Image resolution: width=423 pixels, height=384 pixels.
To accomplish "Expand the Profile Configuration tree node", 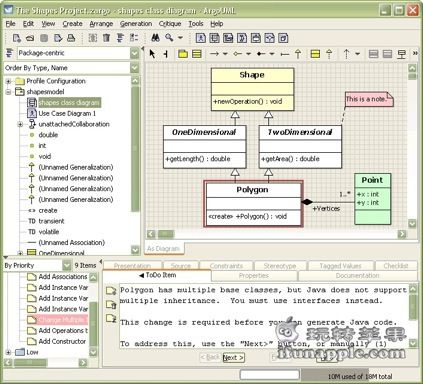I will [9, 81].
